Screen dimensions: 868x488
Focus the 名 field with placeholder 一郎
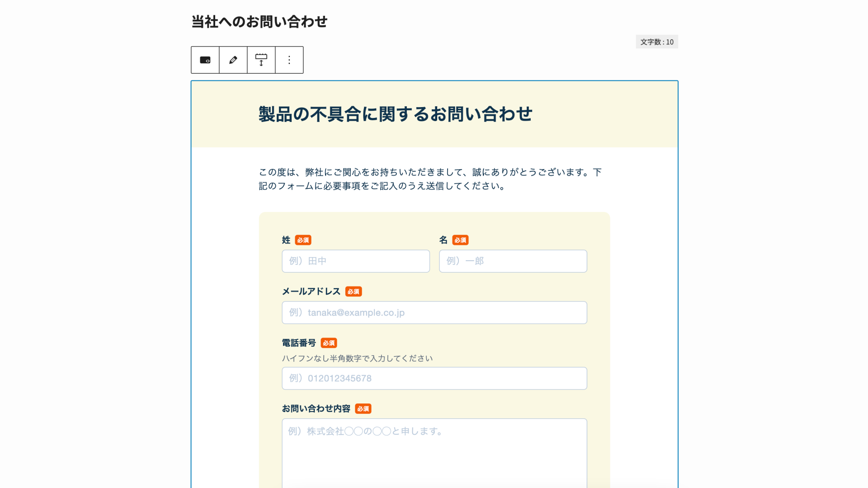coord(513,261)
